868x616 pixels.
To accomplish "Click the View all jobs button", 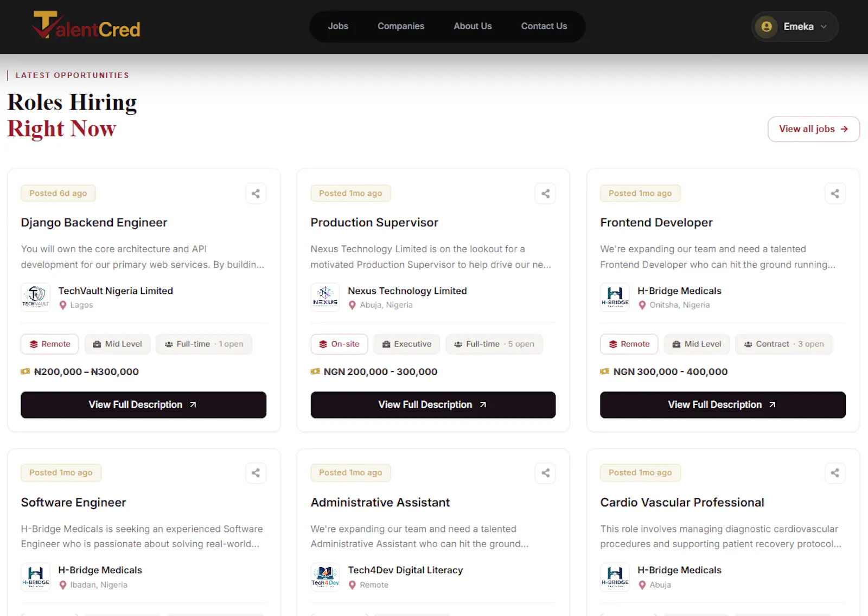I will (814, 129).
